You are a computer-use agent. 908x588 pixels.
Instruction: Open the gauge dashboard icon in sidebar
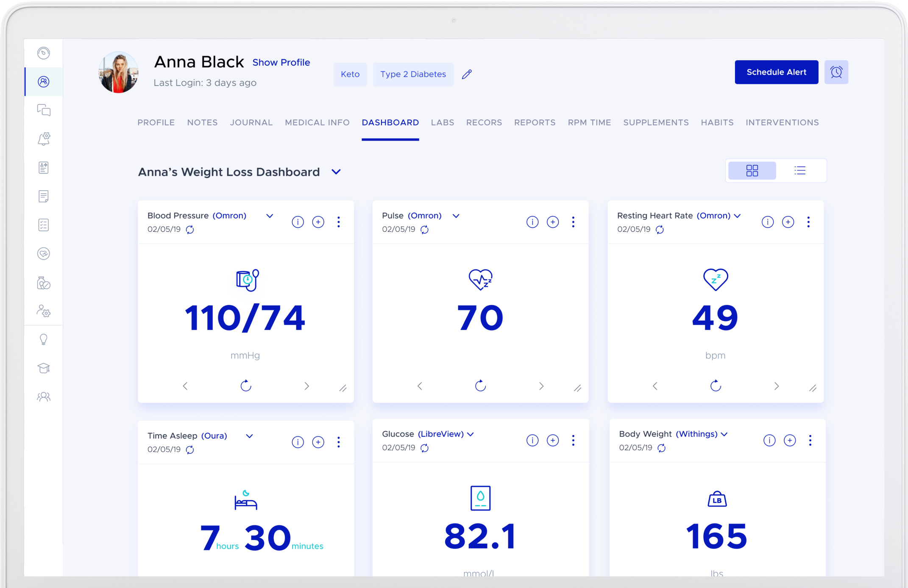tap(44, 53)
